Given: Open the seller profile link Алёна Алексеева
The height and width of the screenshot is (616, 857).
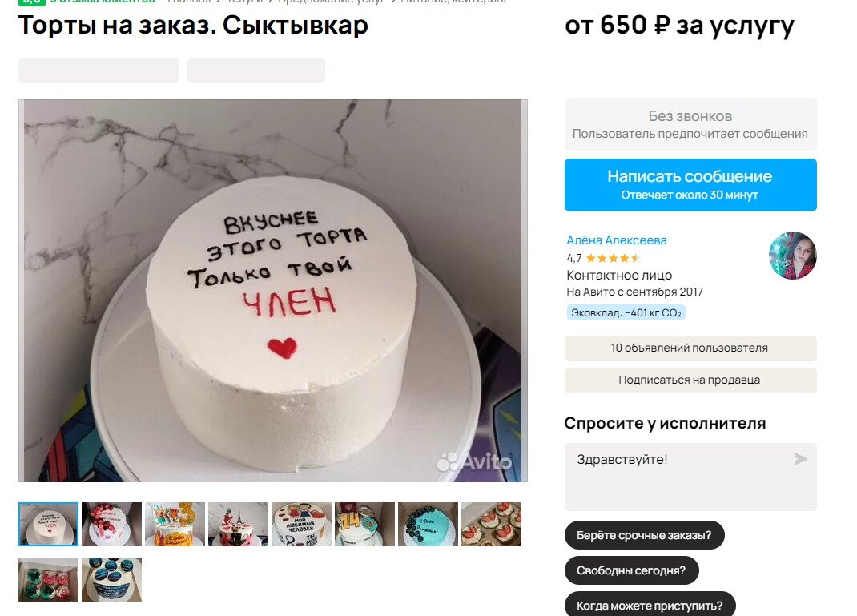Looking at the screenshot, I should click(x=617, y=240).
